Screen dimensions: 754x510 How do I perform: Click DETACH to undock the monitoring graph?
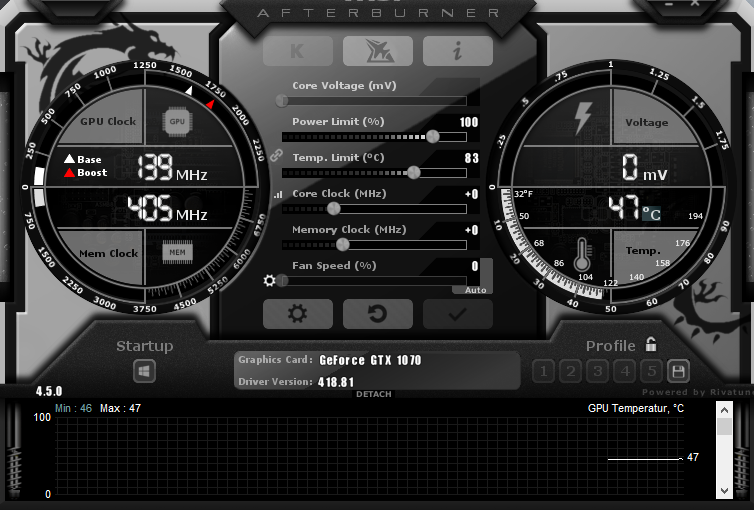373,394
